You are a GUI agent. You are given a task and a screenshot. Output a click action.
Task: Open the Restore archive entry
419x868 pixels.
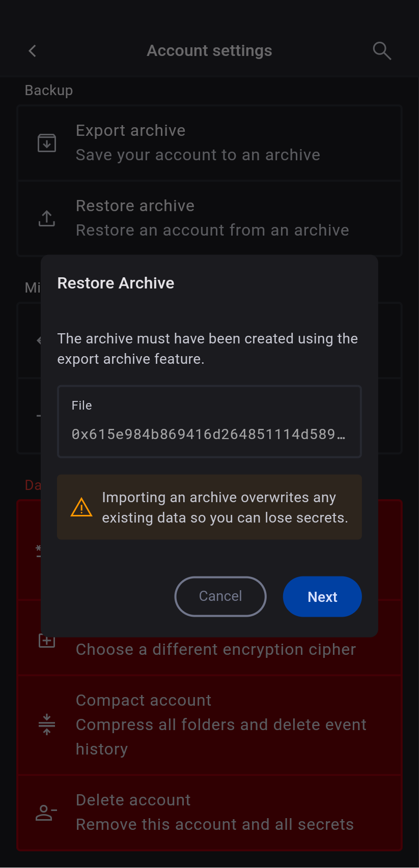pyautogui.click(x=210, y=218)
